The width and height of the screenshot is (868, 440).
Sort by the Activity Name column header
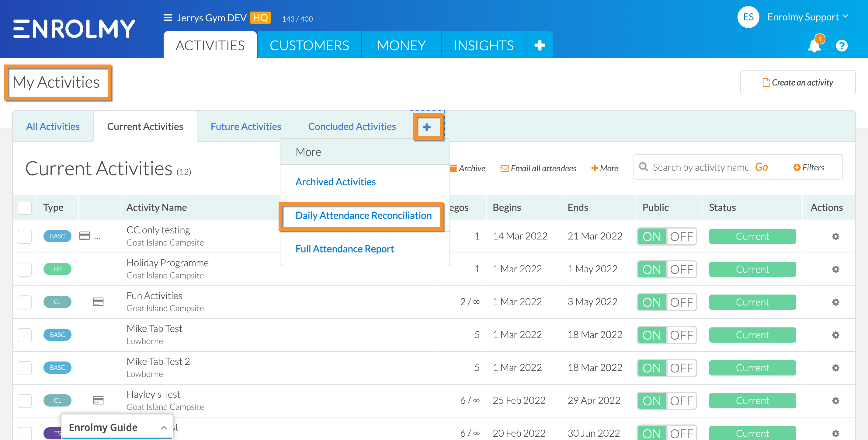pos(156,207)
